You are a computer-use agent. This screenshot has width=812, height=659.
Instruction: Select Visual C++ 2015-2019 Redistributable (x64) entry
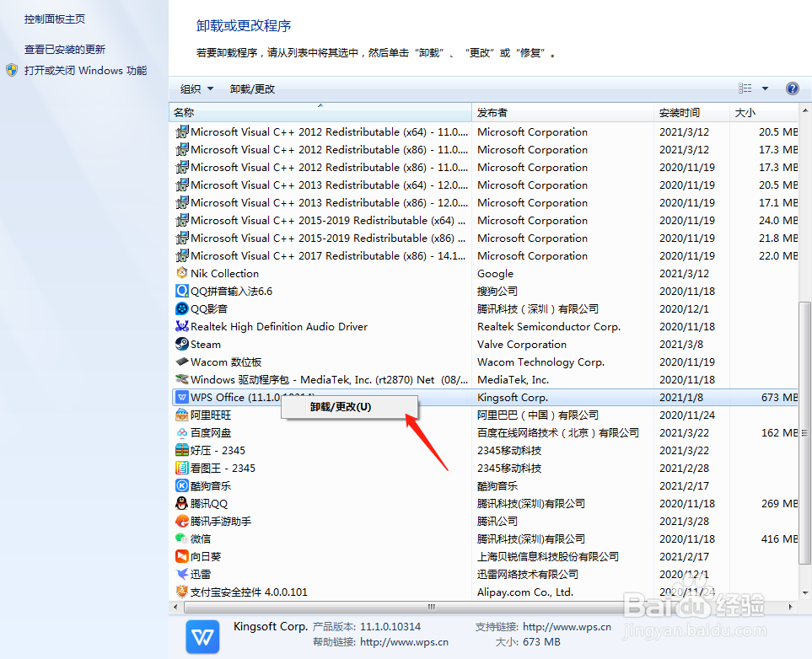pyautogui.click(x=328, y=220)
